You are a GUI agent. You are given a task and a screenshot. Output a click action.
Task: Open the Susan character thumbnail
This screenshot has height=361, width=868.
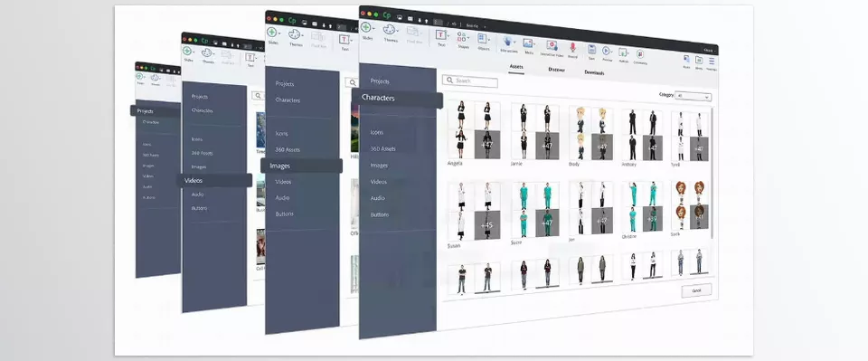474,211
